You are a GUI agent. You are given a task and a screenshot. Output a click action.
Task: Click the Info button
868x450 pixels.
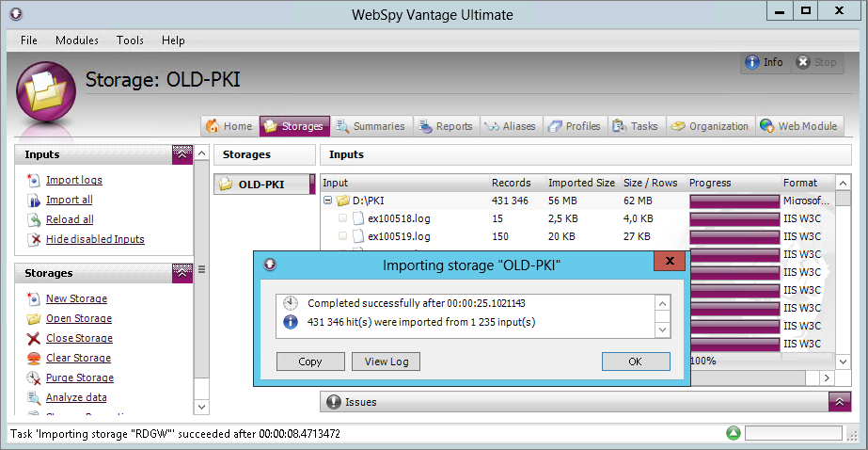pyautogui.click(x=765, y=63)
